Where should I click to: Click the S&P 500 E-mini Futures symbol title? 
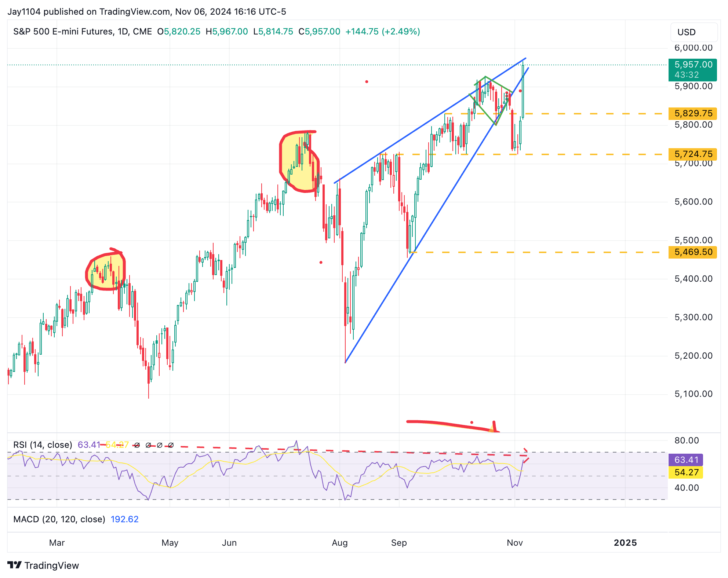tap(83, 32)
